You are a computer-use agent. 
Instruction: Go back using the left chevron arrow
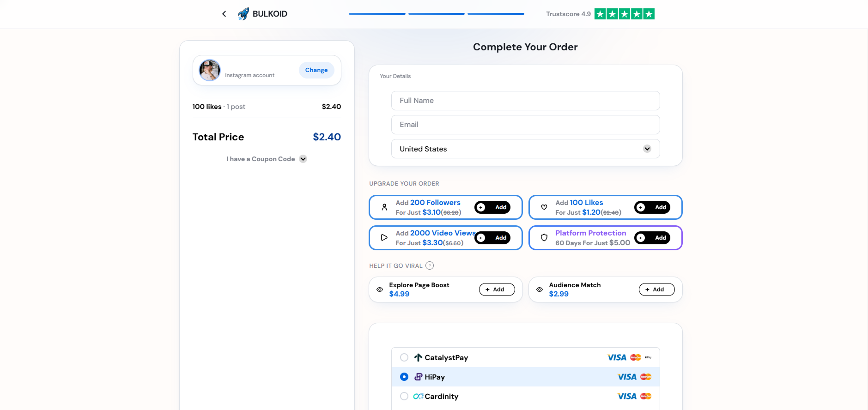pyautogui.click(x=224, y=14)
